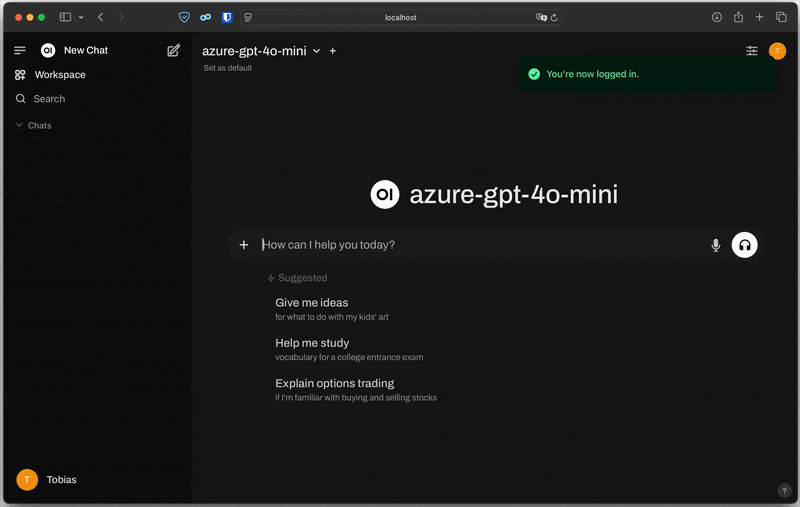Click the Set as default link
Screen dimensions: 800x507
228,68
